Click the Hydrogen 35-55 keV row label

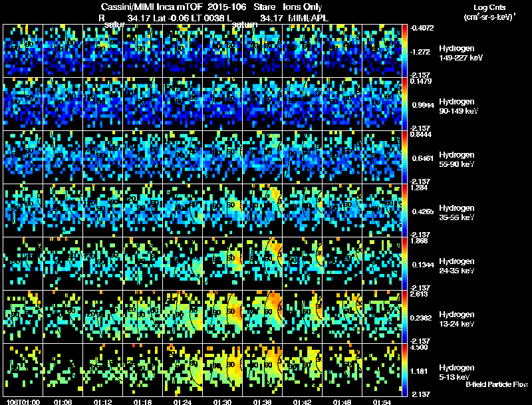pos(457,213)
